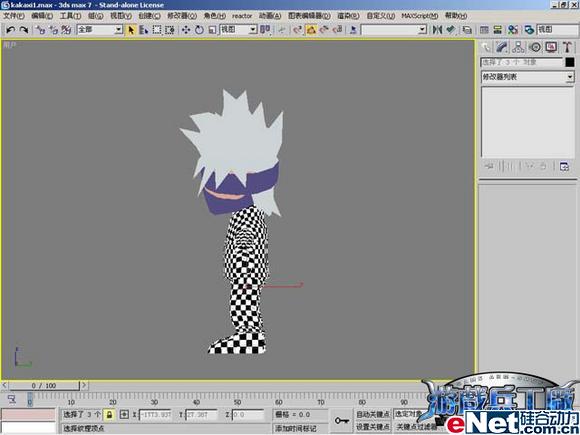Viewport: 580px width, 435px height.
Task: Select the Select and Link tool
Action: 41,30
